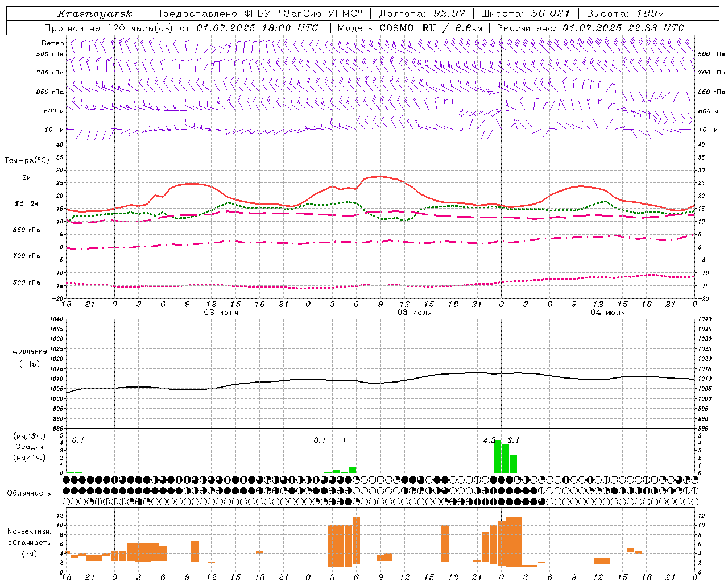Click the Рассчитано 01.07.2025 22:38 UTC timestamp
728x582 pixels.
[590, 28]
